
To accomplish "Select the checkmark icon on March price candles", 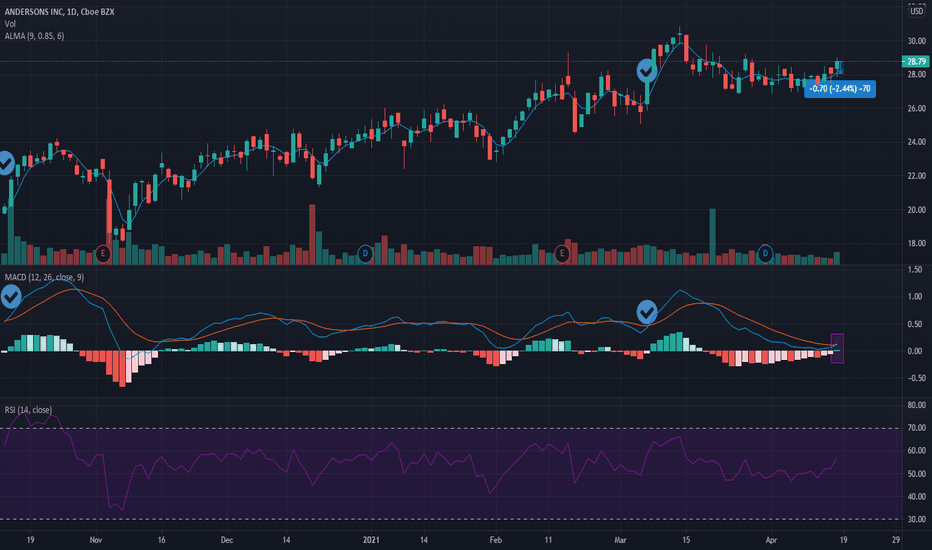I will (x=647, y=71).
